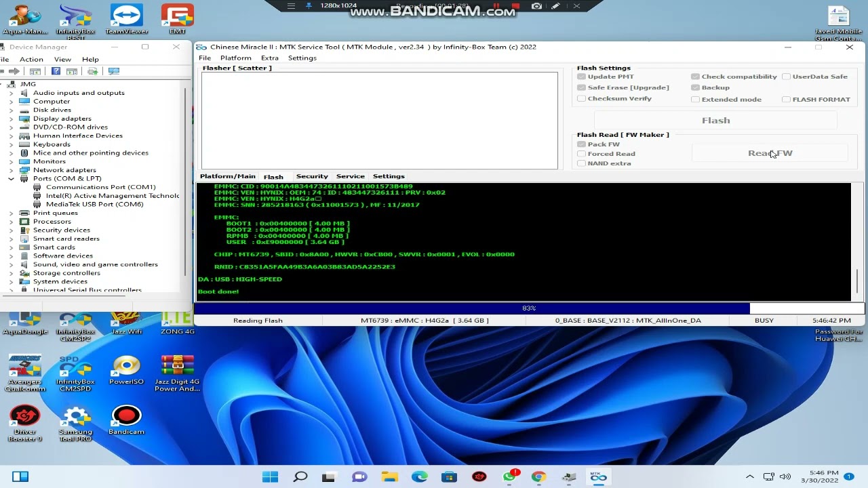The width and height of the screenshot is (868, 488).
Task: Switch to Device Manager taskbar icon
Action: [x=568, y=477]
